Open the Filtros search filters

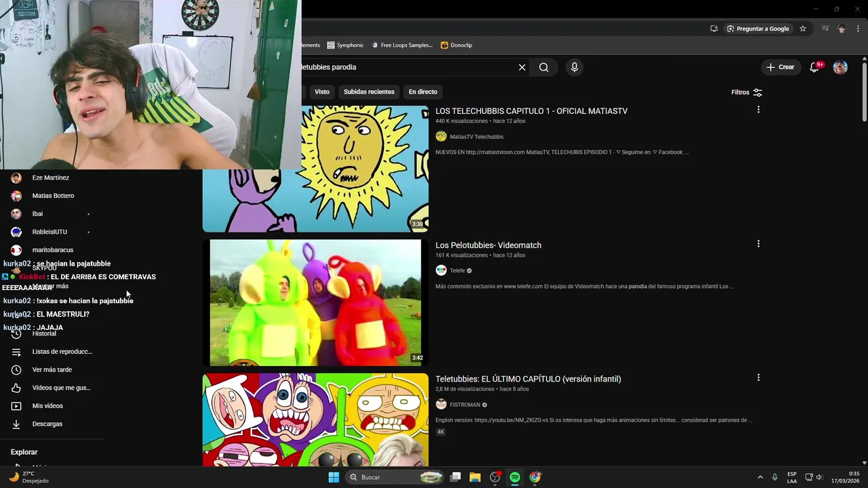[747, 92]
